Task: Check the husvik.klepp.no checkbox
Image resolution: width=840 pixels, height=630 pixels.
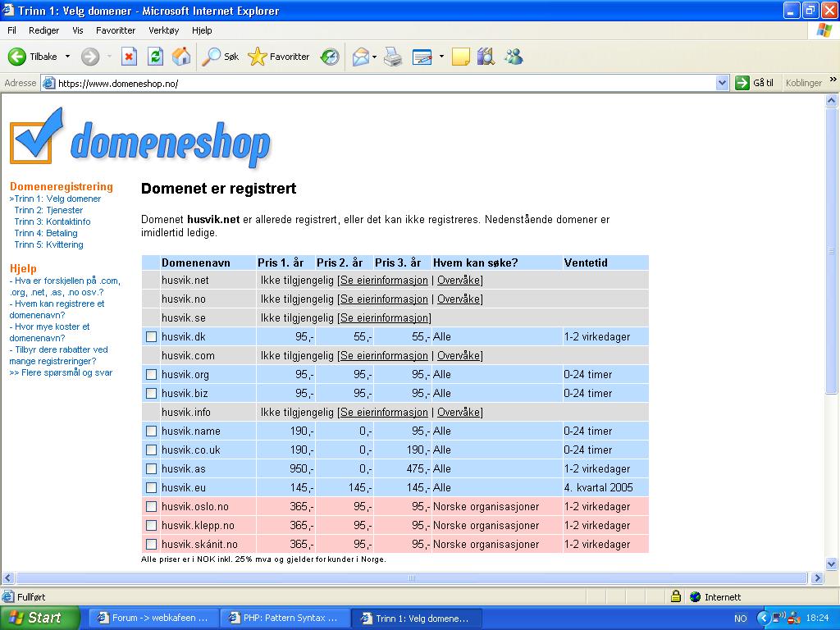Action: [x=152, y=526]
